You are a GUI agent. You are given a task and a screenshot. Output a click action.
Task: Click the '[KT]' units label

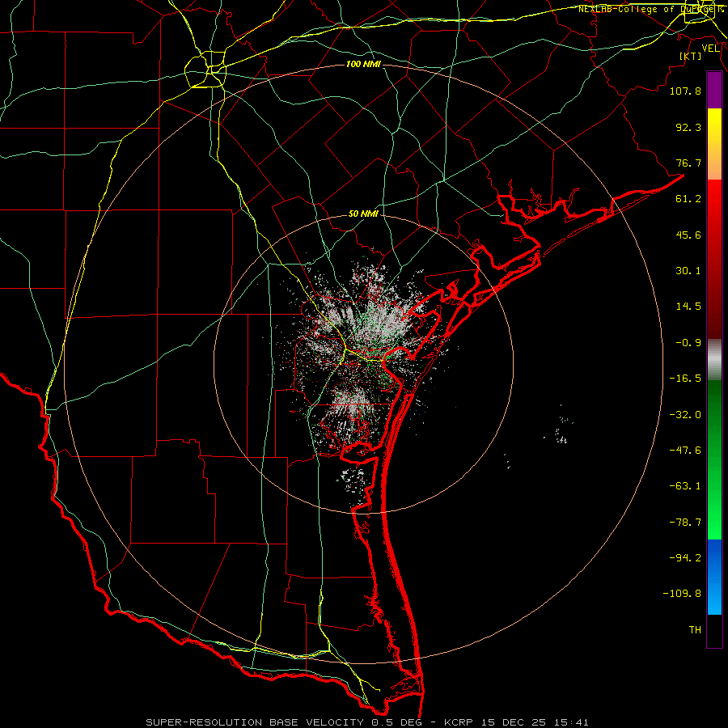[691, 56]
